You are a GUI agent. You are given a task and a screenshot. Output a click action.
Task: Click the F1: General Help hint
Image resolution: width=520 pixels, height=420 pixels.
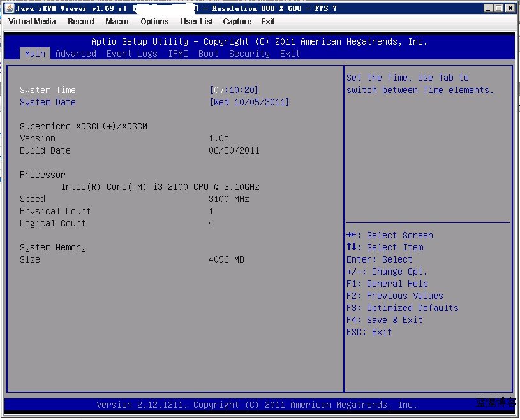pos(387,284)
